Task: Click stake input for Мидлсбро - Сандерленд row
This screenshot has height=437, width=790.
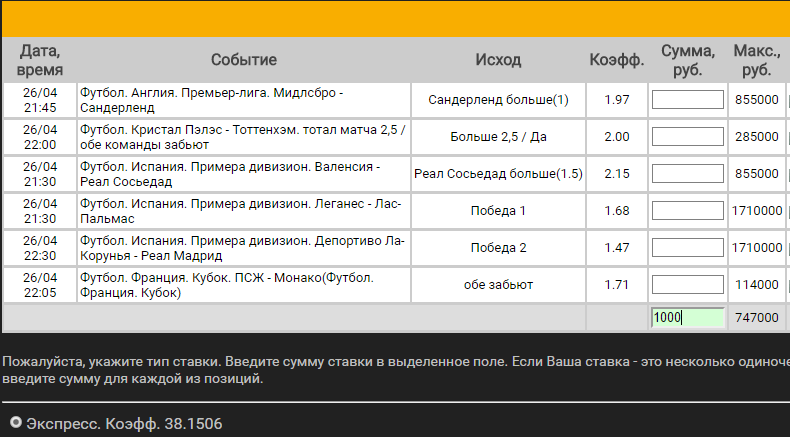Action: click(687, 100)
